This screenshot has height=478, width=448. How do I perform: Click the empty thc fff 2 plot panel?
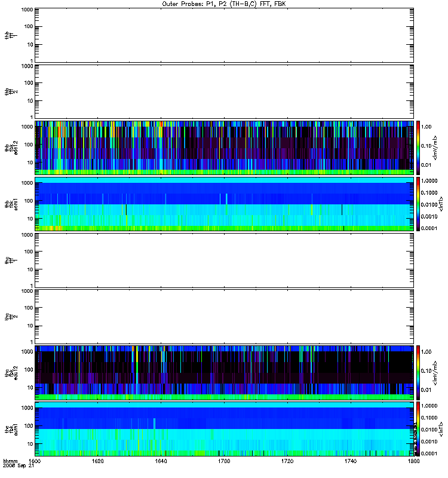[225, 317]
